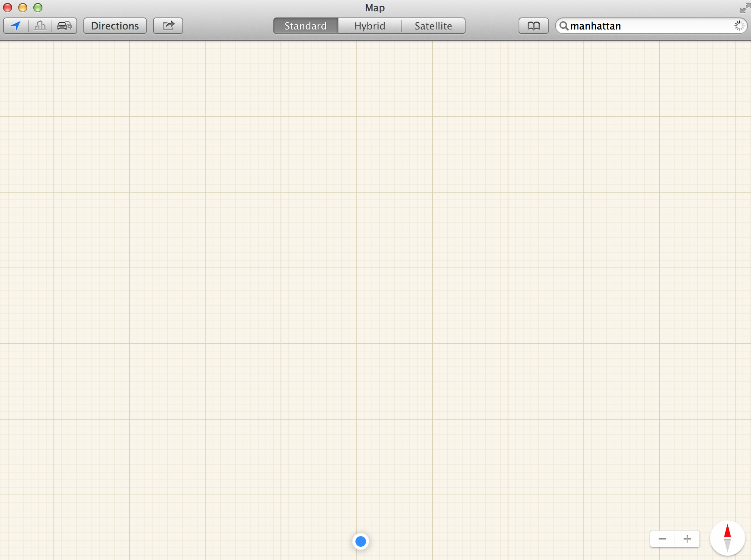Screen dimensions: 751x560
Task: Click the current location arrow icon
Action: (16, 26)
